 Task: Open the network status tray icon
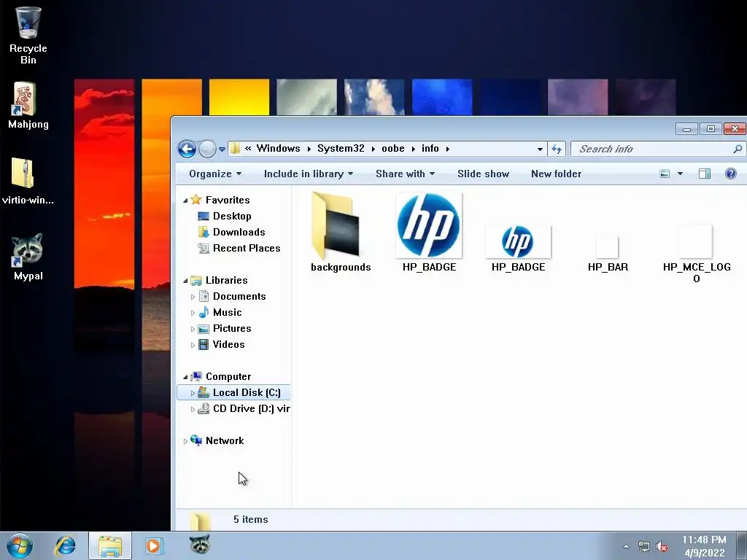[x=643, y=546]
